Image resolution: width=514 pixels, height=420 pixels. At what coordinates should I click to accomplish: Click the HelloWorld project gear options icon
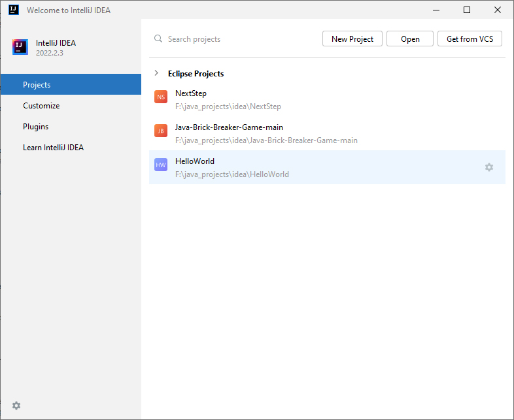point(488,167)
